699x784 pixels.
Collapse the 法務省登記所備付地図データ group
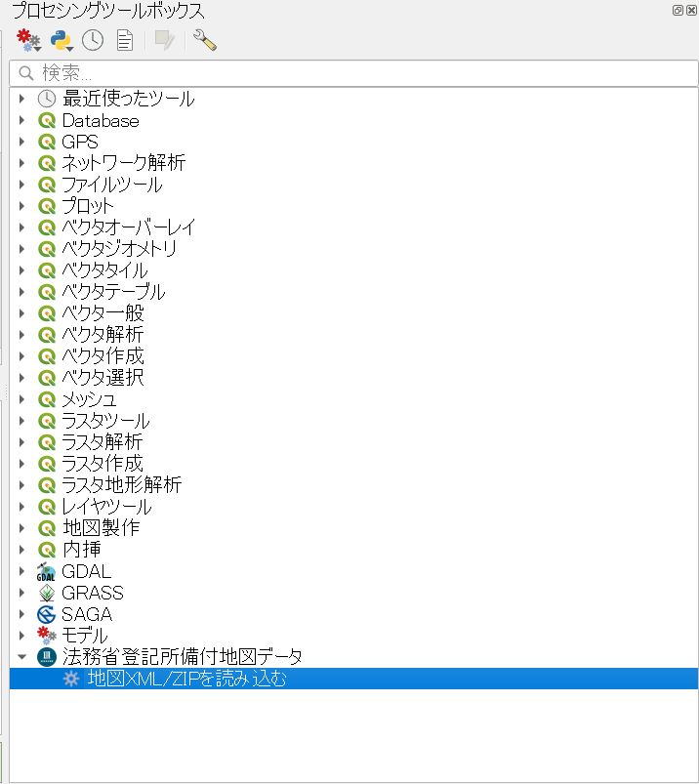[x=21, y=657]
